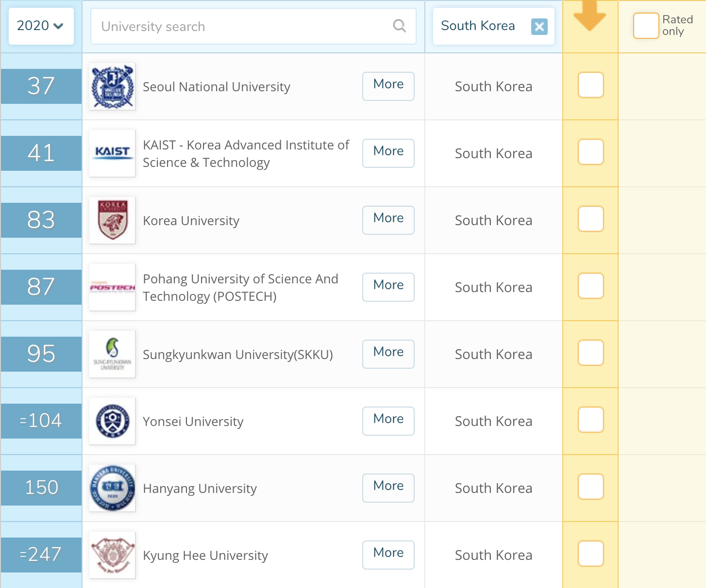The width and height of the screenshot is (706, 588).
Task: Click More for Yonsei University
Action: tap(388, 421)
